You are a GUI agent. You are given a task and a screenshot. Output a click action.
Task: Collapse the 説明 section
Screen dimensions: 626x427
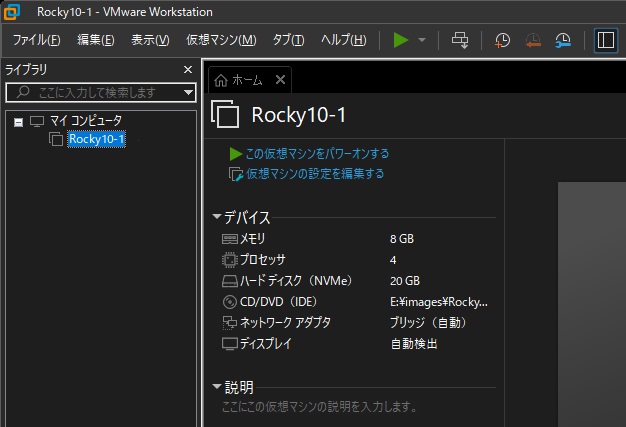217,386
